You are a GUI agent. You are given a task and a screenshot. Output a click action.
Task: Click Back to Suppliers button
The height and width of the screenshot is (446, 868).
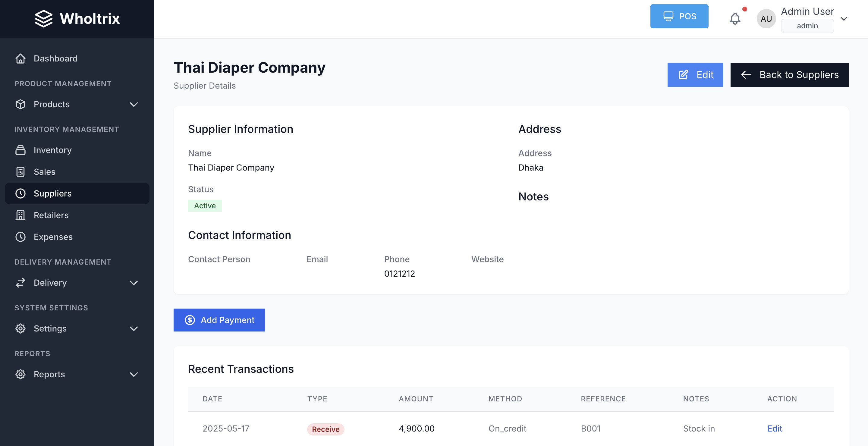pos(789,75)
